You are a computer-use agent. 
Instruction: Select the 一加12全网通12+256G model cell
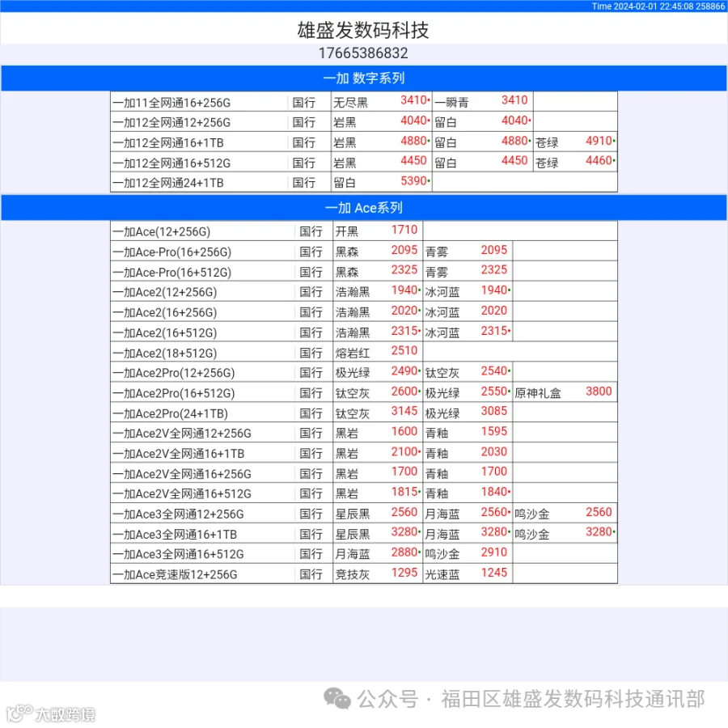(x=199, y=122)
